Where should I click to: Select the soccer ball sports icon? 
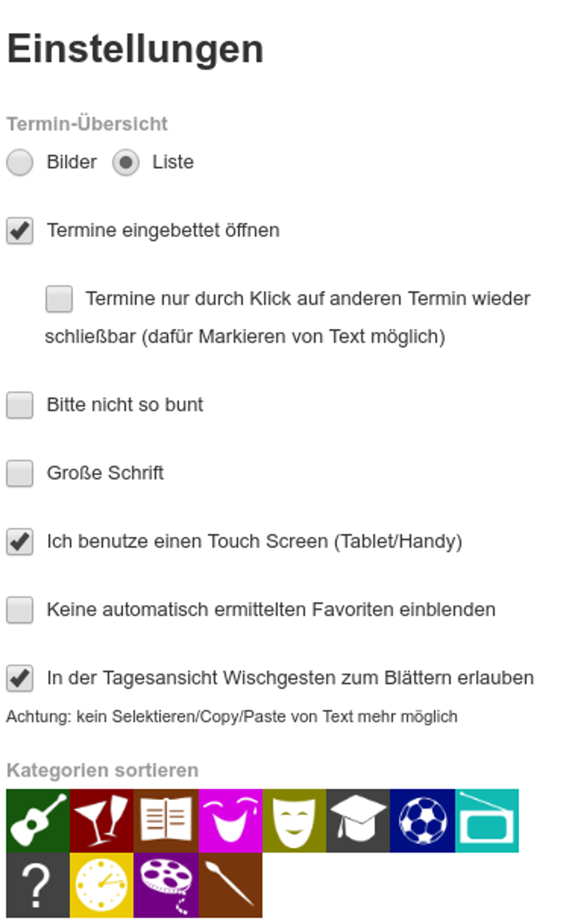pyautogui.click(x=422, y=820)
